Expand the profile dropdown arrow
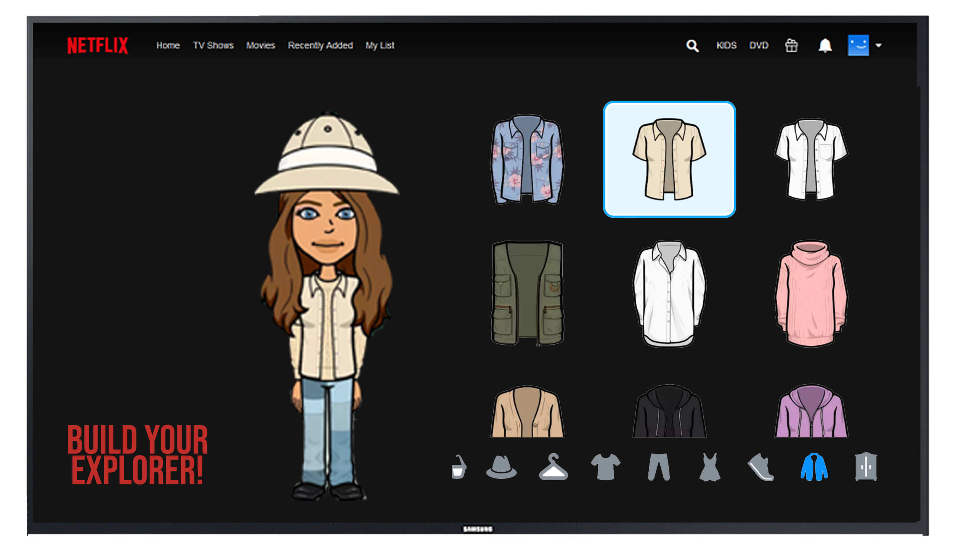The image size is (953, 560). pos(879,45)
